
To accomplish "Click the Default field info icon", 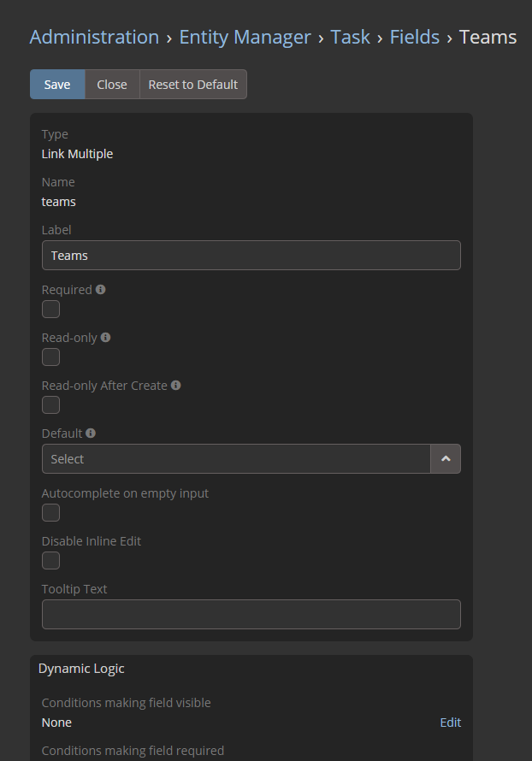I will 91,433.
